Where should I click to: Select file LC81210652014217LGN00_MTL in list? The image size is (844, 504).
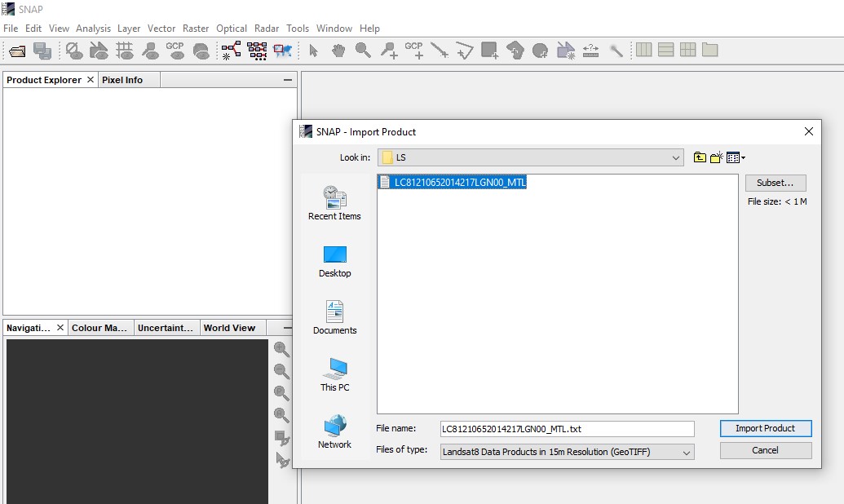[452, 182]
